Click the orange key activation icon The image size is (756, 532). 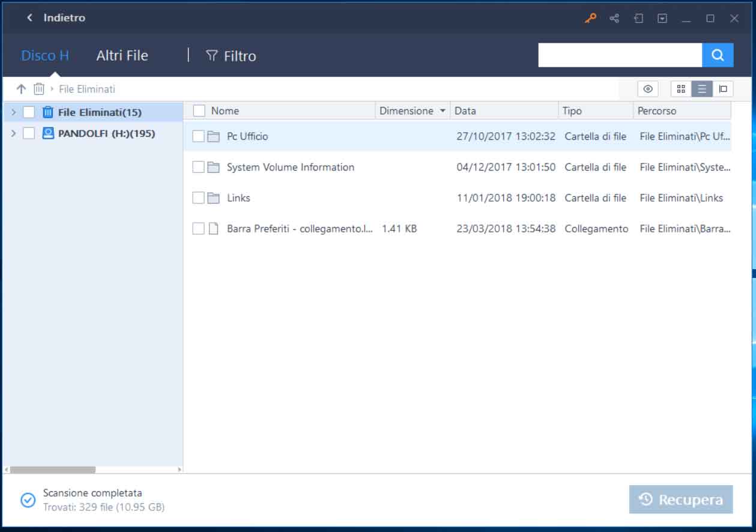[x=590, y=18]
